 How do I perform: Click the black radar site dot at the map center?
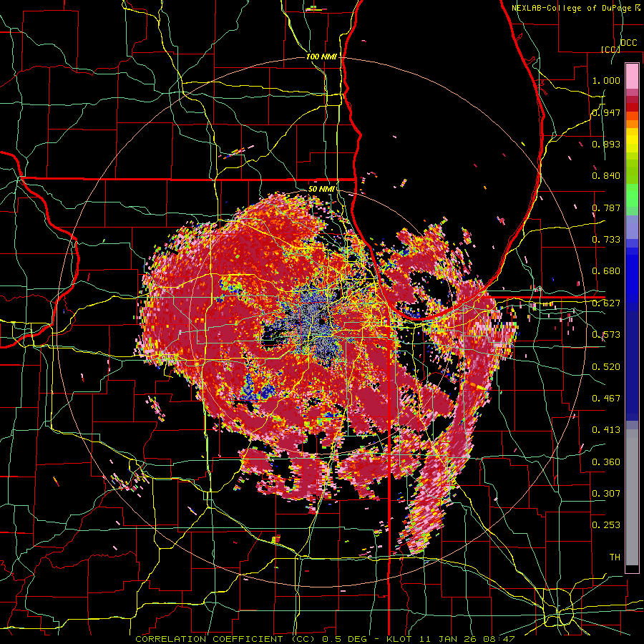pyautogui.click(x=322, y=321)
